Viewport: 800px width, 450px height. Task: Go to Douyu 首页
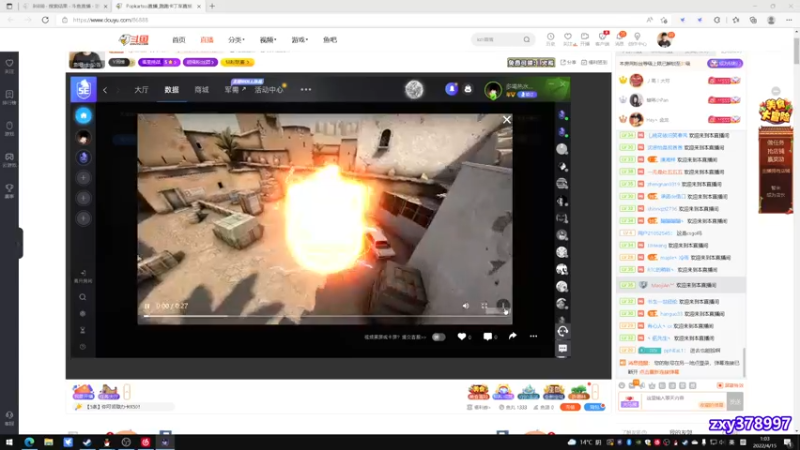pyautogui.click(x=179, y=40)
